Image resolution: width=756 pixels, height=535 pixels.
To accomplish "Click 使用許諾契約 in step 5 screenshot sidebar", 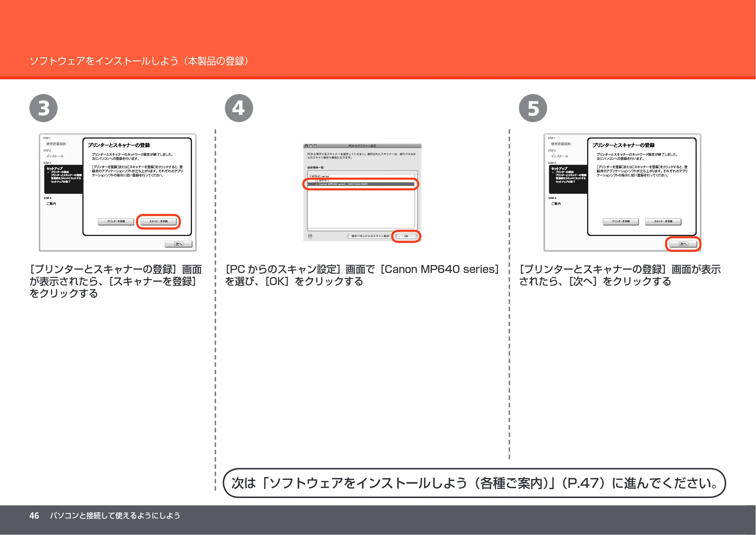I will [561, 144].
